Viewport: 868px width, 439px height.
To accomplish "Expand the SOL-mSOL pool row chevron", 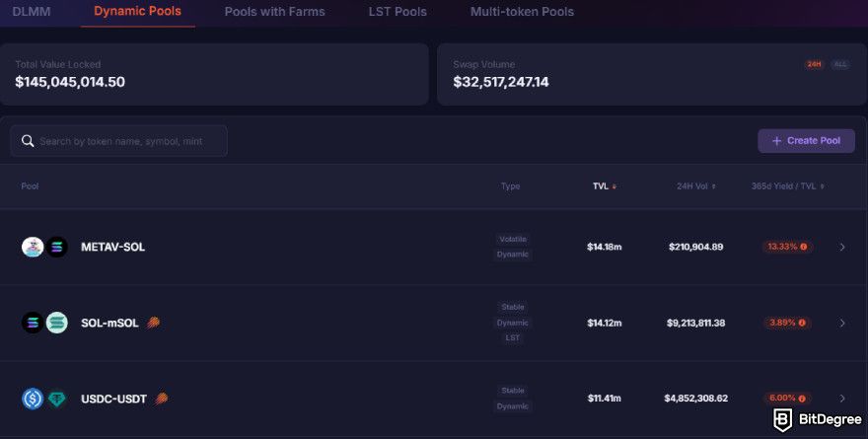I will [x=842, y=323].
